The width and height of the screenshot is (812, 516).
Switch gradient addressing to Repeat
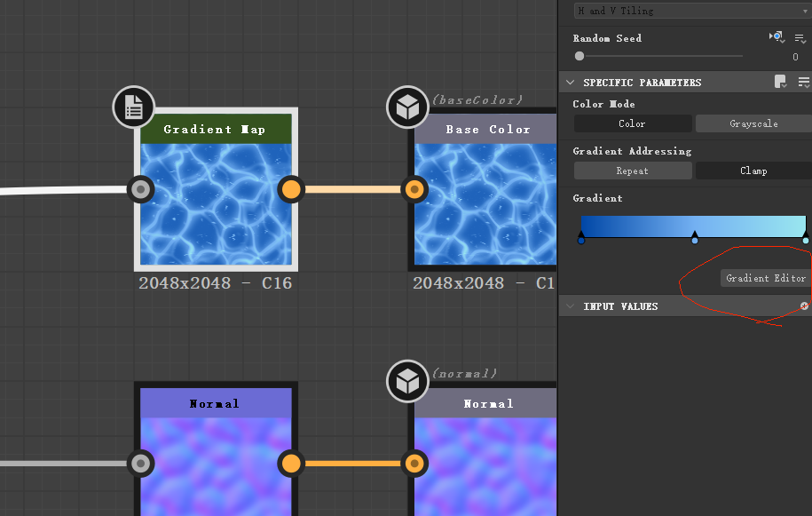(x=632, y=171)
